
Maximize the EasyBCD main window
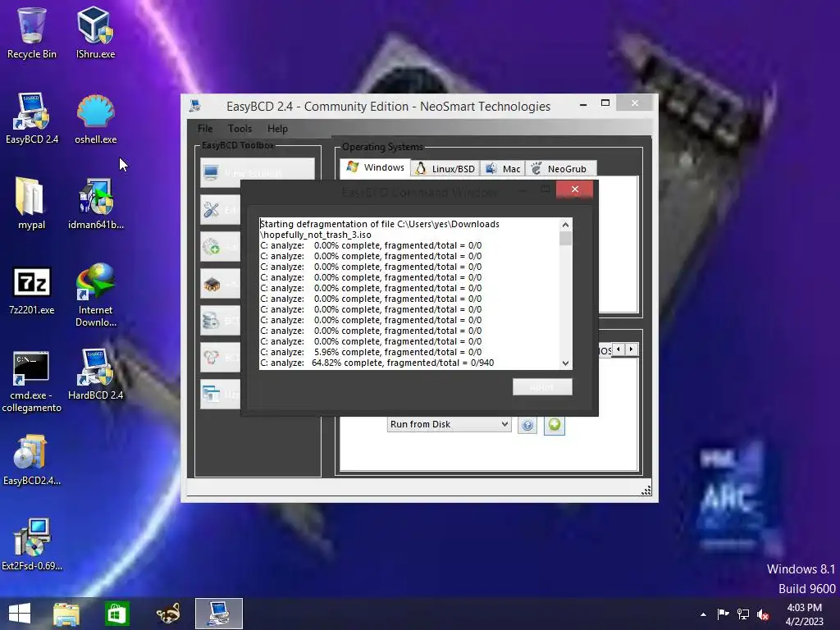coord(605,103)
